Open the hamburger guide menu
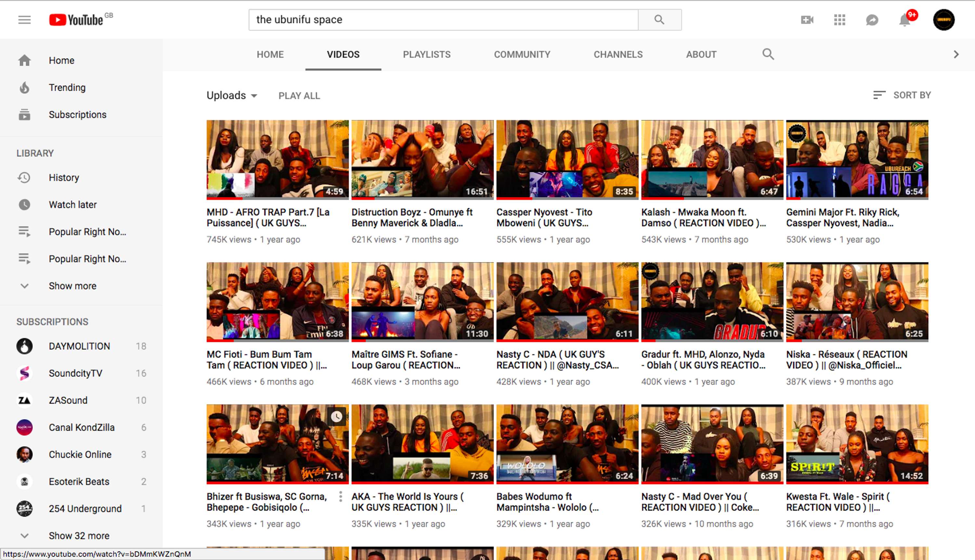 [x=24, y=20]
